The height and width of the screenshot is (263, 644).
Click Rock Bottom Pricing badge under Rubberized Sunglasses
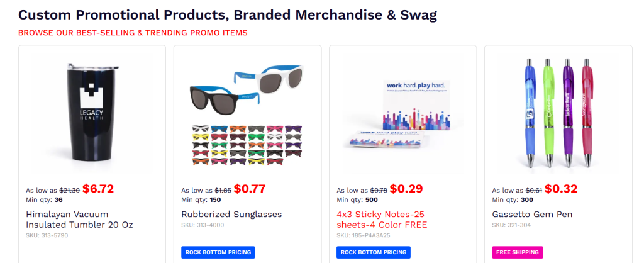tap(218, 252)
